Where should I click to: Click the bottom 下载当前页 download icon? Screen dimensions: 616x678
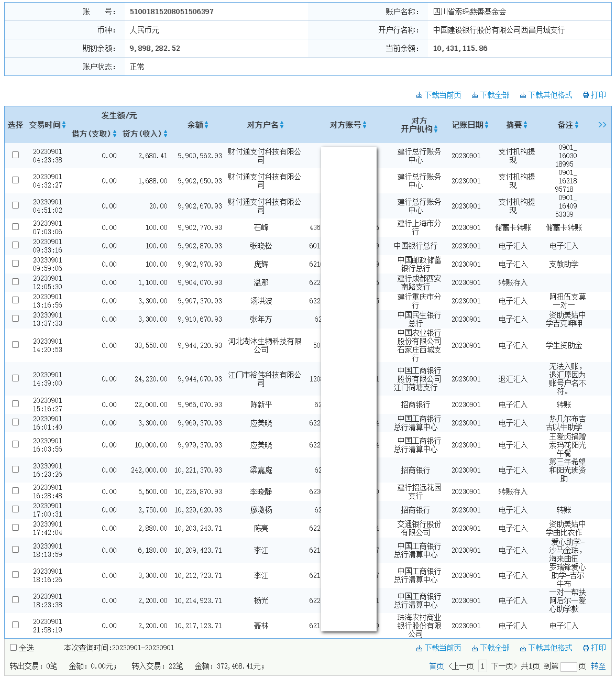pyautogui.click(x=419, y=648)
